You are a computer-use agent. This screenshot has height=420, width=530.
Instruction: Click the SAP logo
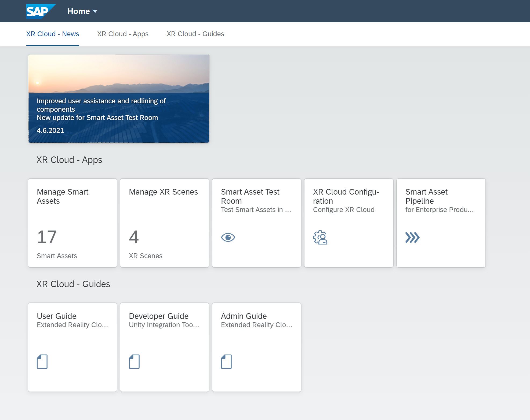coord(41,11)
